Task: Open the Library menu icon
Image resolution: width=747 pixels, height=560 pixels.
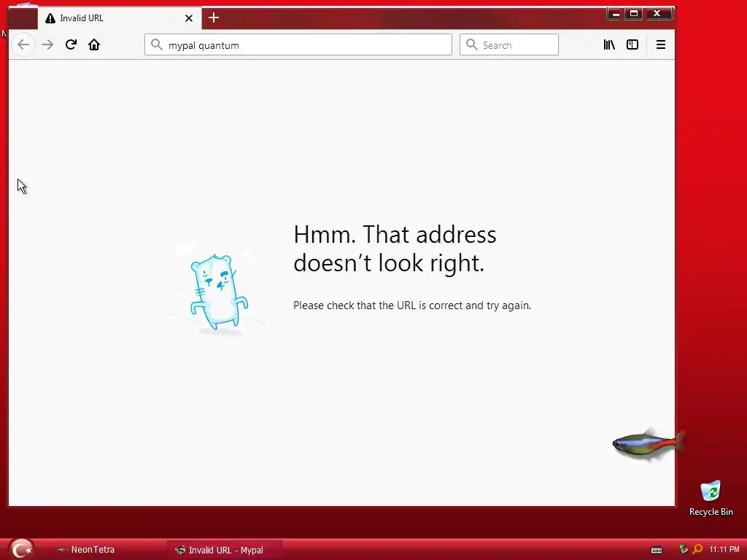Action: coord(609,44)
